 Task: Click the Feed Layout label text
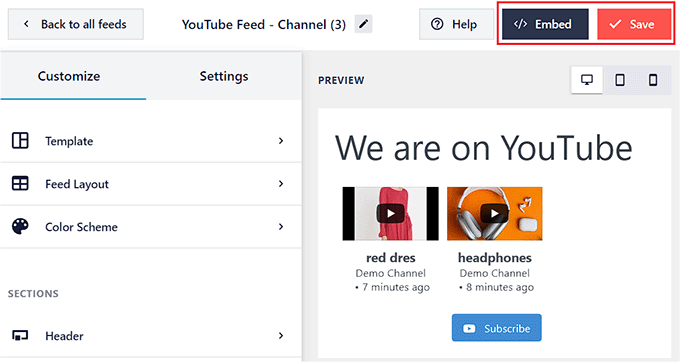click(x=77, y=184)
